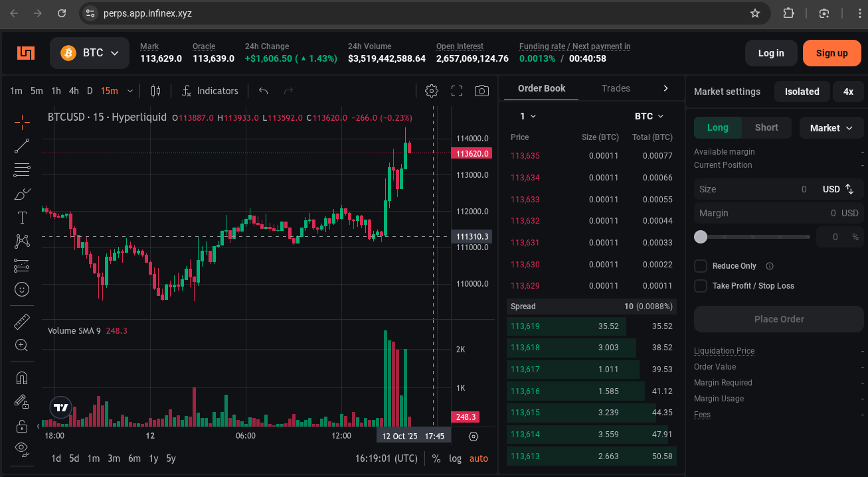Select the Short side tab
868x477 pixels.
click(x=766, y=128)
